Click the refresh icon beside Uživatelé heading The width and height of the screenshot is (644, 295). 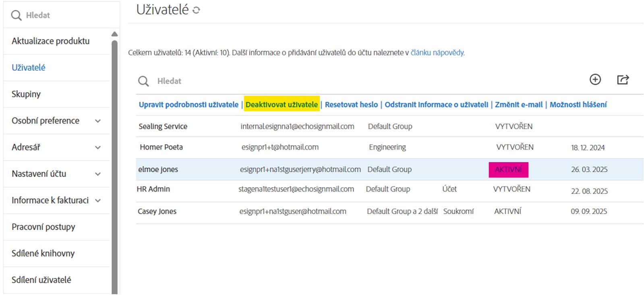(x=196, y=10)
